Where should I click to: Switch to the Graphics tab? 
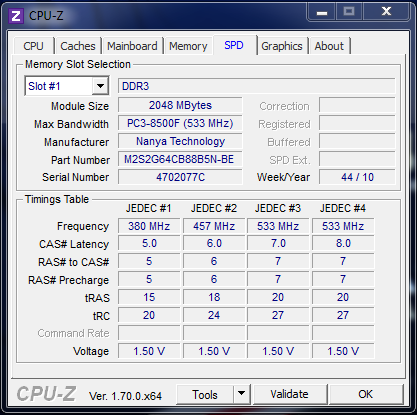click(x=282, y=46)
